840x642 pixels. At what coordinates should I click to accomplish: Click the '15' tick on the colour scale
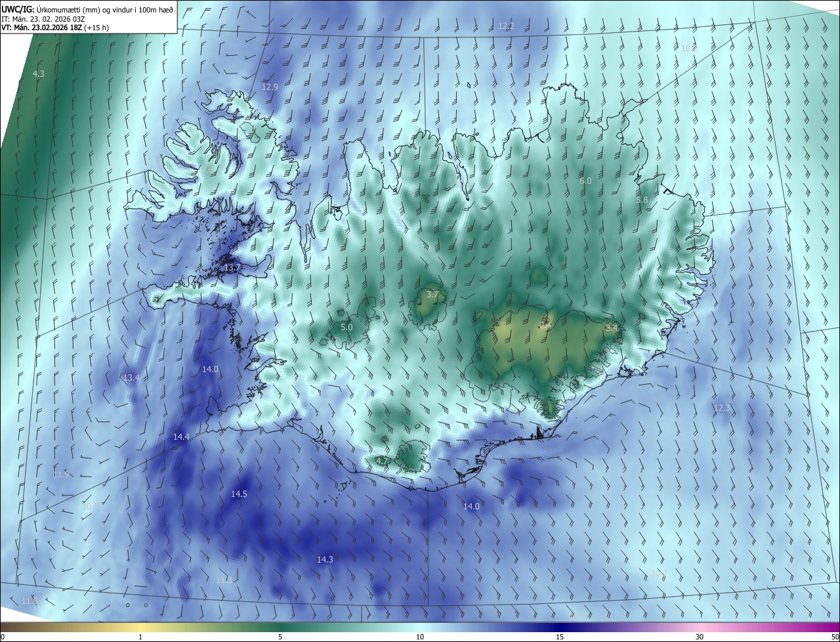point(560,637)
